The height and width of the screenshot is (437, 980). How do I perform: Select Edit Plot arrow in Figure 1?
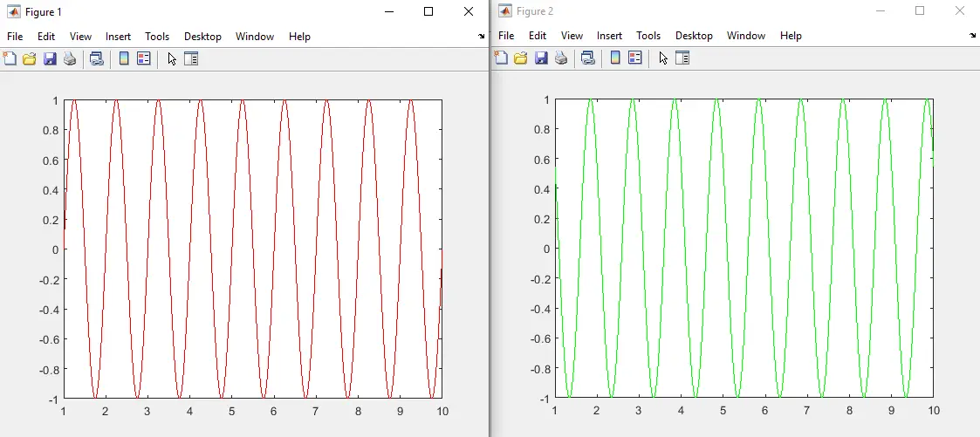[x=172, y=58]
